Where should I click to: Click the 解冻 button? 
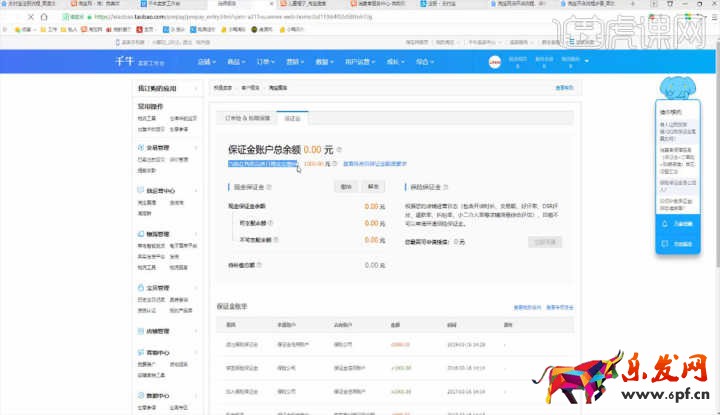374,187
